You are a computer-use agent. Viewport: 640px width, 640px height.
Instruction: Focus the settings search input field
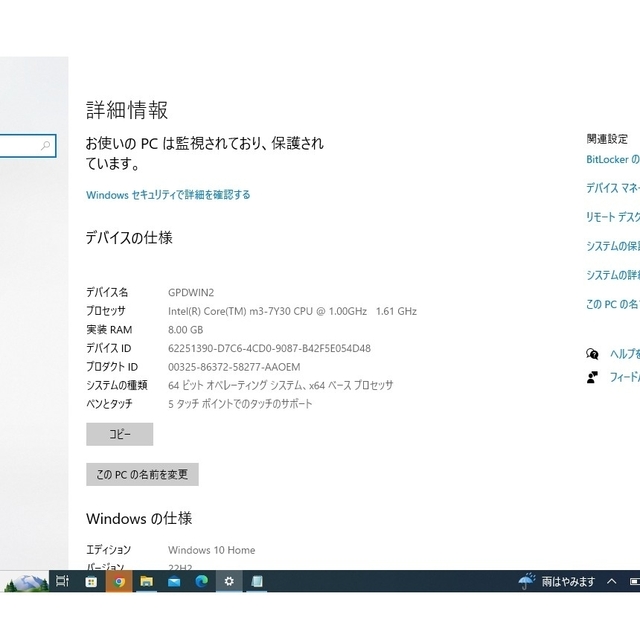tap(27, 146)
